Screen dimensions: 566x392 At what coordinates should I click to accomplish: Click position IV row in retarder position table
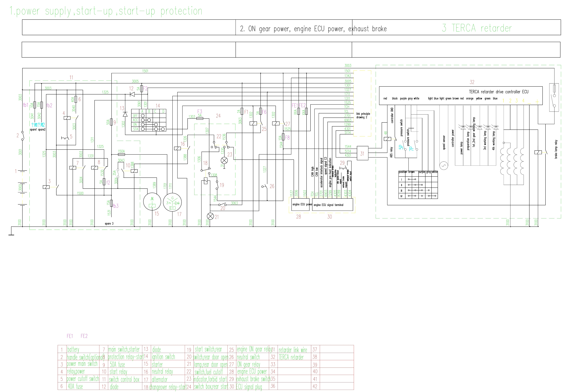418,196
